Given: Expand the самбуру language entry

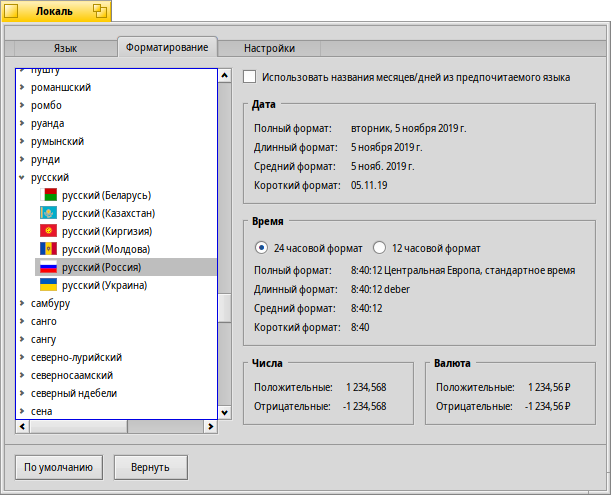Looking at the screenshot, I should tap(22, 303).
